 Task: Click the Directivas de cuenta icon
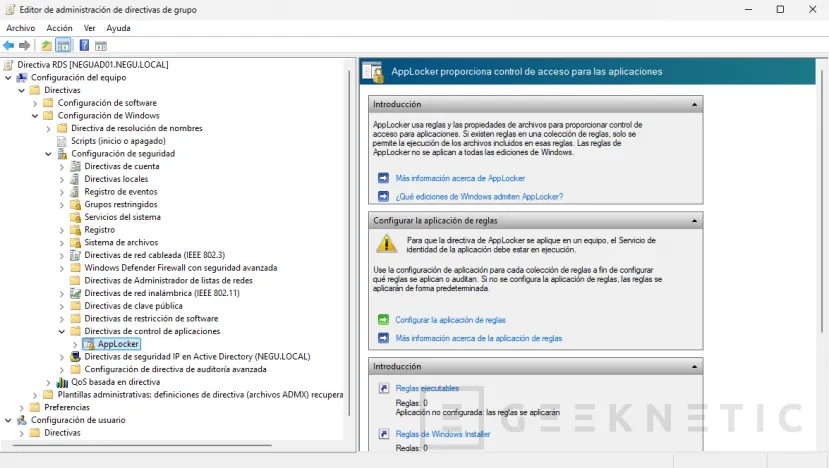[76, 166]
